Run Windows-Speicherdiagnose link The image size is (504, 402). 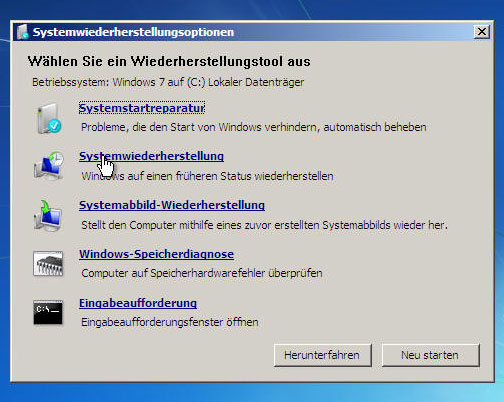(x=156, y=254)
